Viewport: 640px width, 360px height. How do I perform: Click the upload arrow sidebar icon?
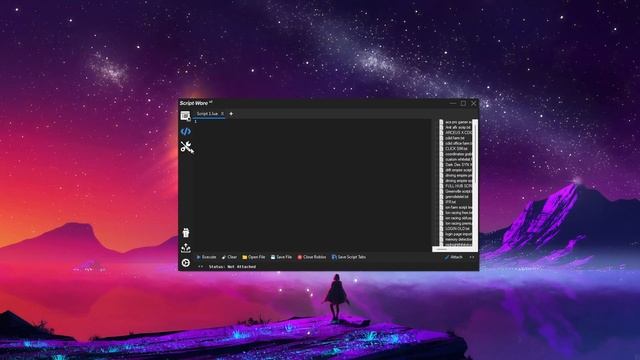tap(186, 248)
